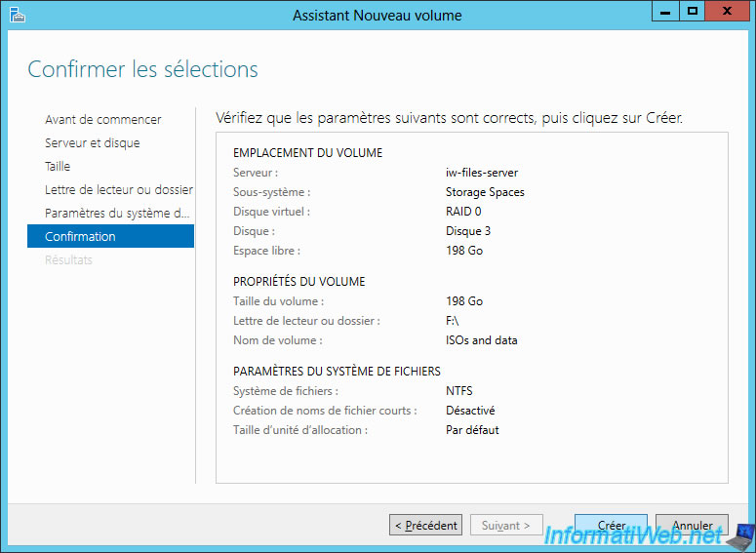Screen dimensions: 756x553
Task: Click the Serveur label
Action: point(256,173)
